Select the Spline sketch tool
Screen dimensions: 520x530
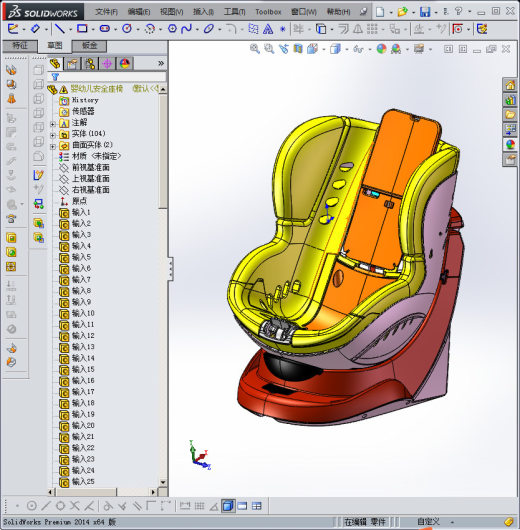186,29
